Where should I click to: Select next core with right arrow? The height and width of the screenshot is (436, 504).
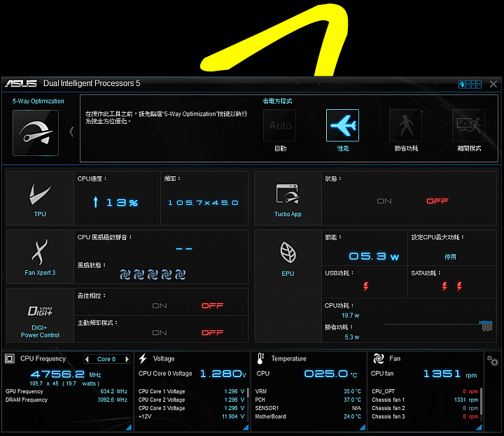(127, 359)
